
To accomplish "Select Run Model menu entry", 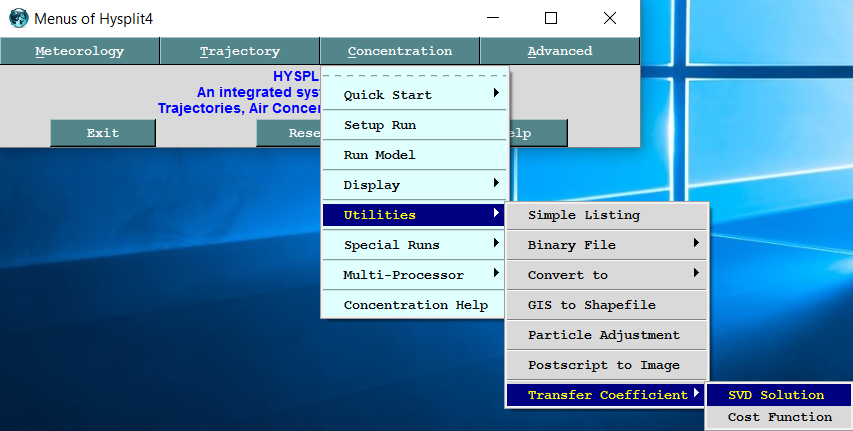I will tap(415, 155).
